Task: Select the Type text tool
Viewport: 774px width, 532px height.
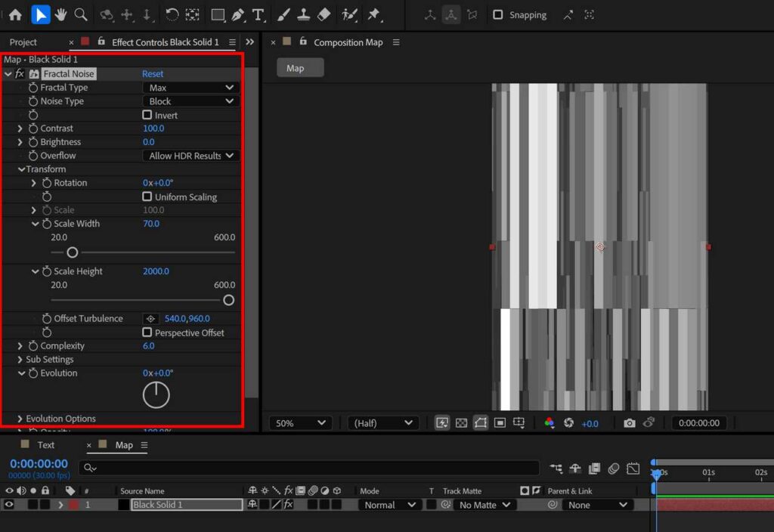Action: coord(259,15)
